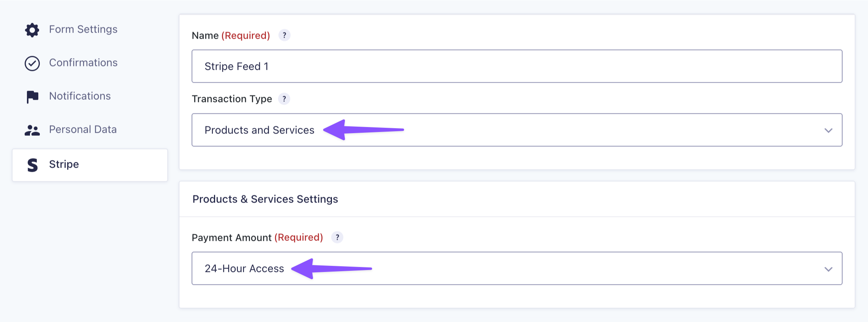
Task: Click the Personal Data people icon
Action: pyautogui.click(x=32, y=130)
